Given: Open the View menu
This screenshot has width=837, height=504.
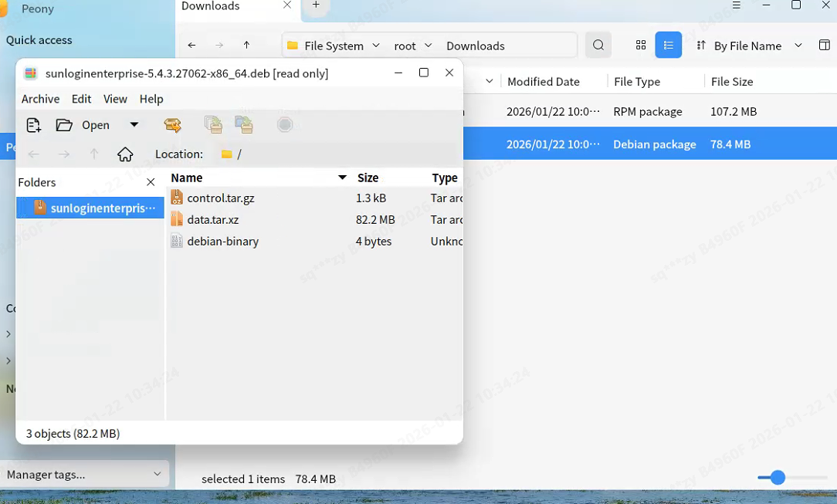Looking at the screenshot, I should click(115, 99).
